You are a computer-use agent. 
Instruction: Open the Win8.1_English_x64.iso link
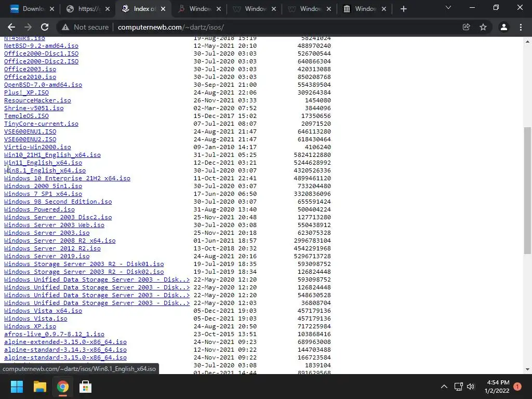[x=45, y=170]
